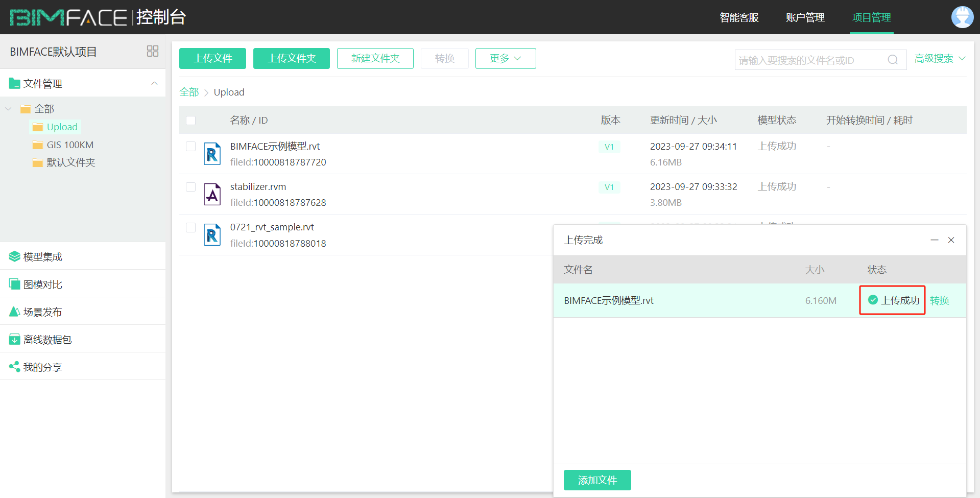Screen dimensions: 980x498
Task: Click the search magnifier icon
Action: pos(892,60)
